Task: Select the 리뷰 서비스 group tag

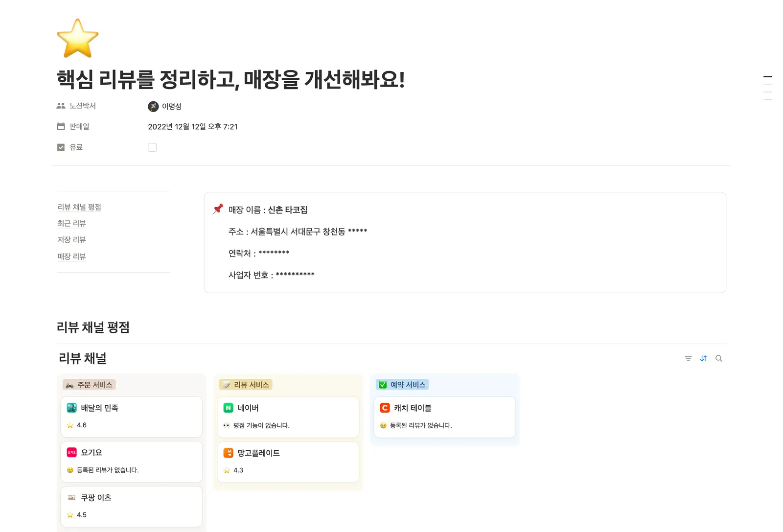Action: coord(246,385)
